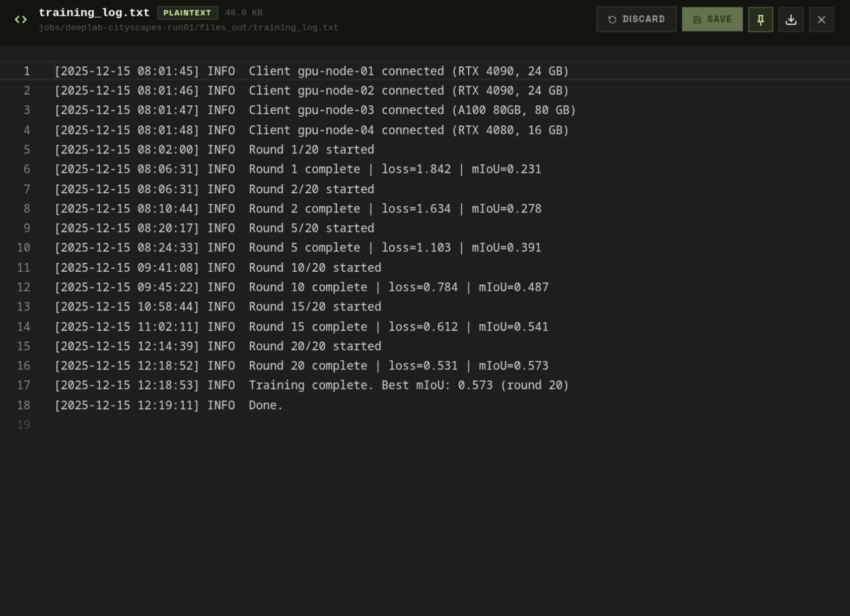Click line number 1 in the gutter
The height and width of the screenshot is (616, 850).
point(27,71)
